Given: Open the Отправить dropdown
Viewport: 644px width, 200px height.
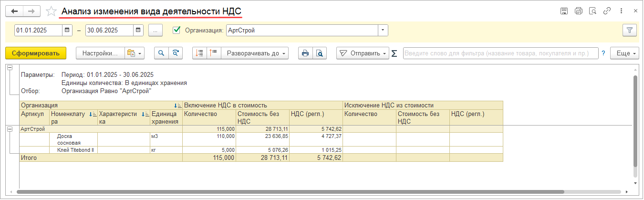Looking at the screenshot, I should click(x=363, y=53).
